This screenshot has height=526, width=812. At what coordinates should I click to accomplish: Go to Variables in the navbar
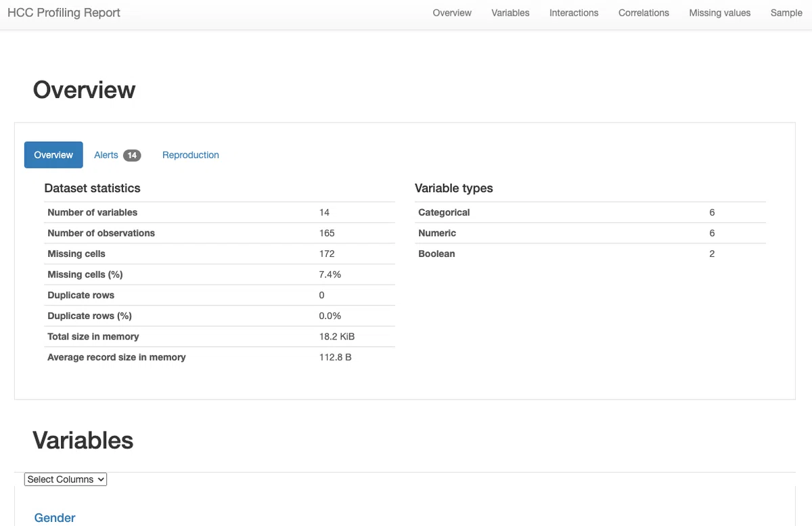[x=510, y=13]
